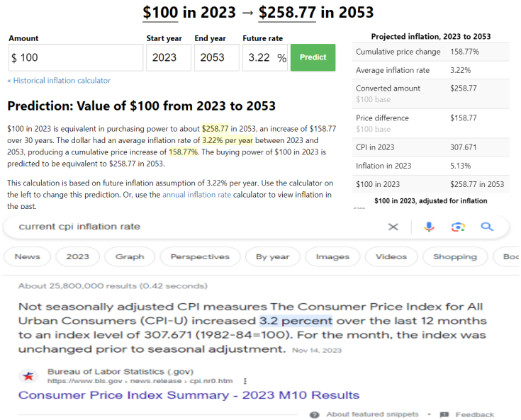The image size is (521, 420).
Task: Click the table value '$258.77 in 2053'
Action: (x=477, y=184)
